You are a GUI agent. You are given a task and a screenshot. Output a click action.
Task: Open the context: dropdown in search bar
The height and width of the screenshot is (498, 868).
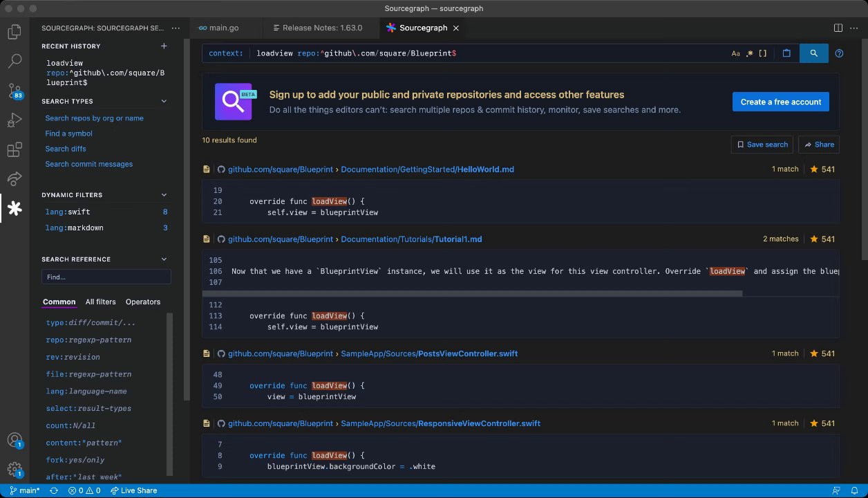click(225, 53)
